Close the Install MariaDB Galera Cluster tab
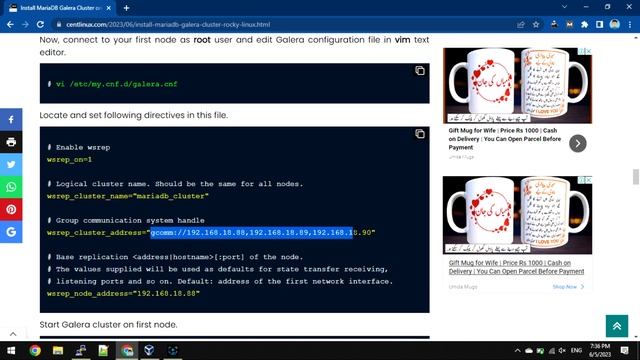 click(x=109, y=8)
